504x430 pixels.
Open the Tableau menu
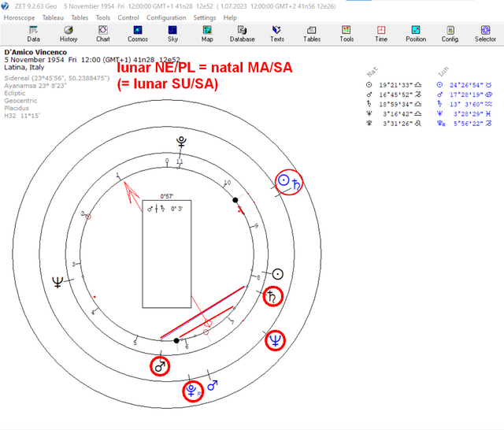coord(53,17)
